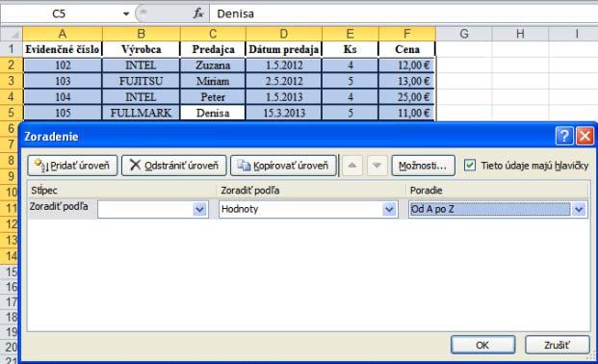This screenshot has width=598, height=364.
Task: Open the Name Box dropdown arrow
Action: 126,14
